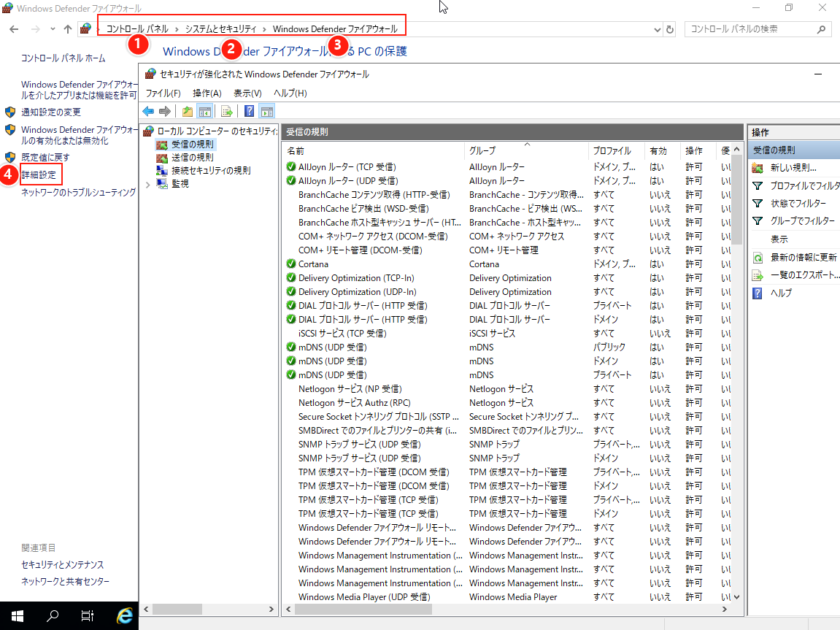
Task: Open ネットワークと共有センター link
Action: [66, 581]
